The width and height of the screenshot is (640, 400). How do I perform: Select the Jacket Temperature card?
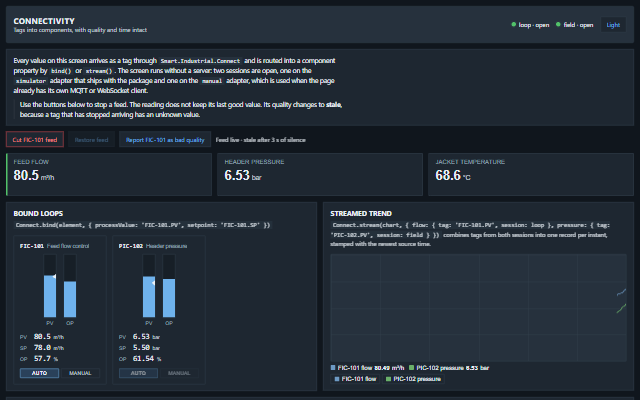coord(531,174)
